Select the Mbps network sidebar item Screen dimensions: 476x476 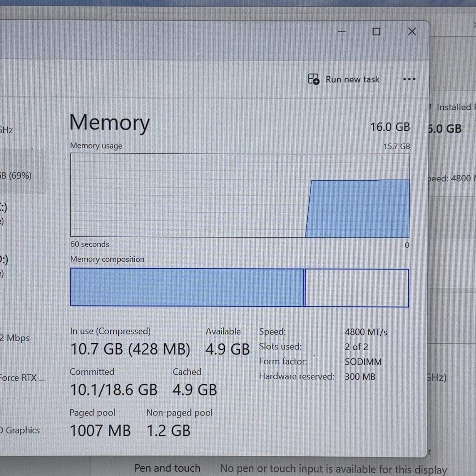click(x=15, y=338)
